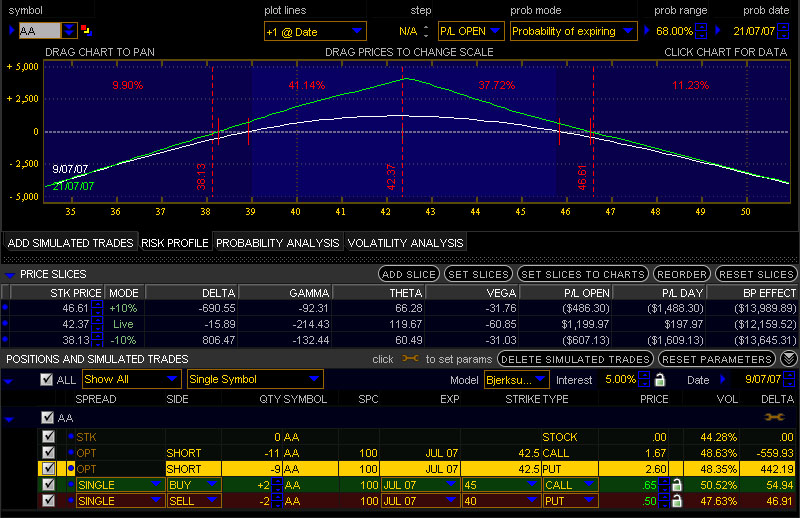The width and height of the screenshot is (800, 518).
Task: Click the prob range 68.00% stepper
Action: click(701, 31)
